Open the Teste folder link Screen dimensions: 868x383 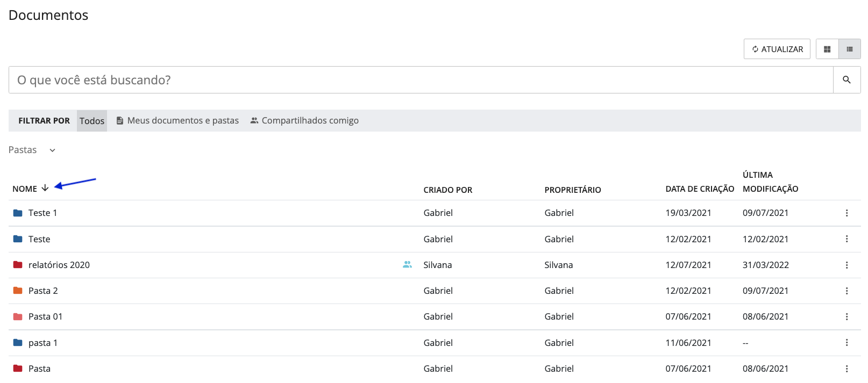pos(39,240)
